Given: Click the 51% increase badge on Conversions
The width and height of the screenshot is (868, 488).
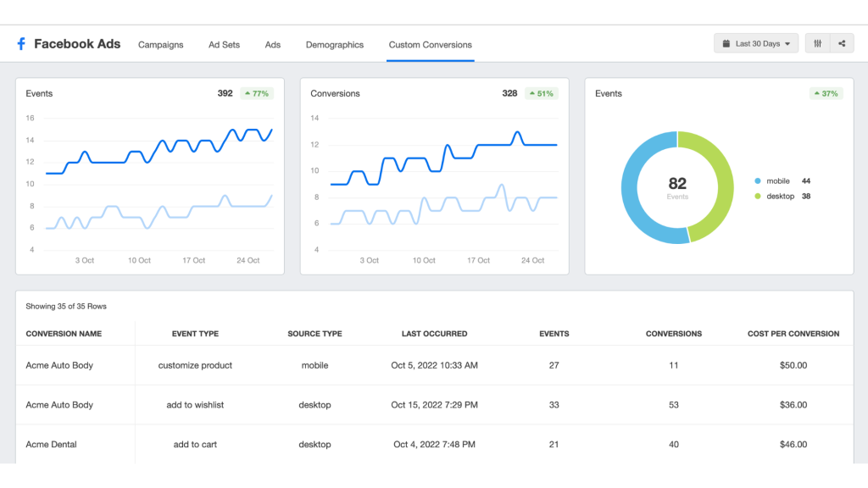Looking at the screenshot, I should pos(541,93).
